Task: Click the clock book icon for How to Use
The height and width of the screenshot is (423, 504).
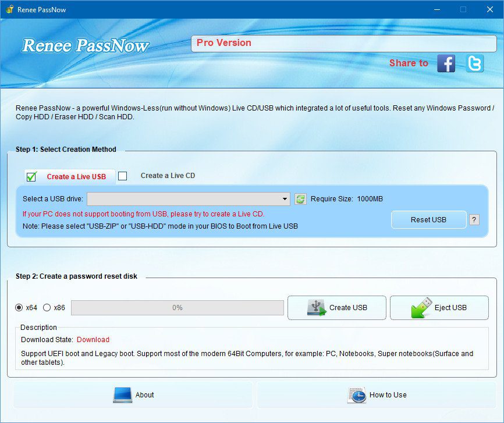Action: coord(357,395)
